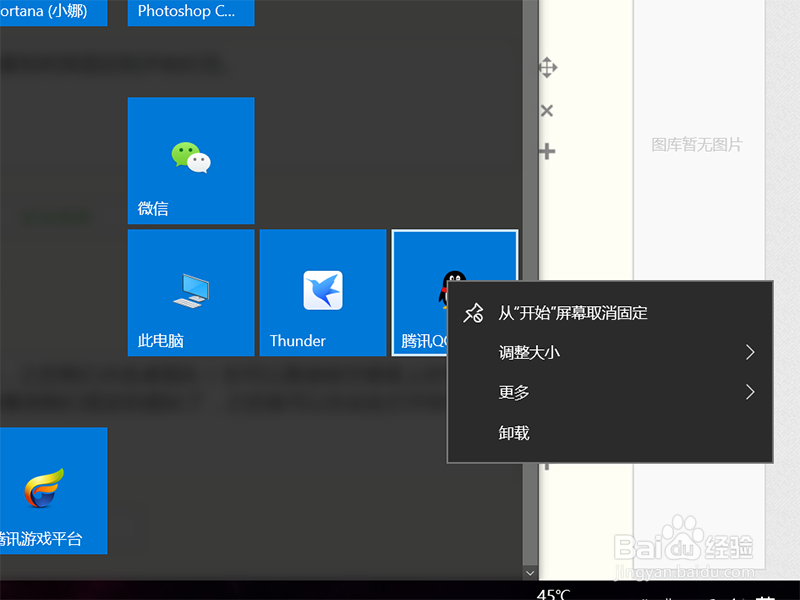Click the 图库暂无图片 text
The width and height of the screenshot is (800, 600).
click(x=696, y=145)
